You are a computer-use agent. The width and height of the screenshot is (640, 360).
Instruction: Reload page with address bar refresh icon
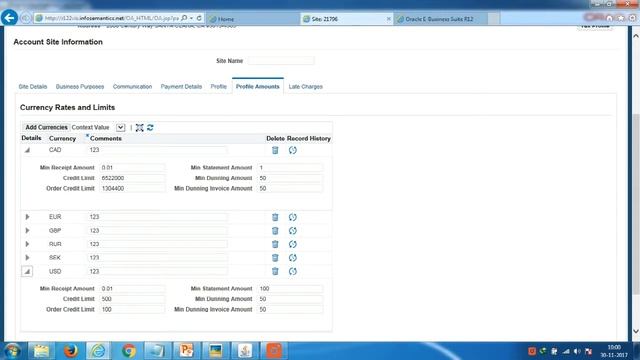pyautogui.click(x=199, y=18)
